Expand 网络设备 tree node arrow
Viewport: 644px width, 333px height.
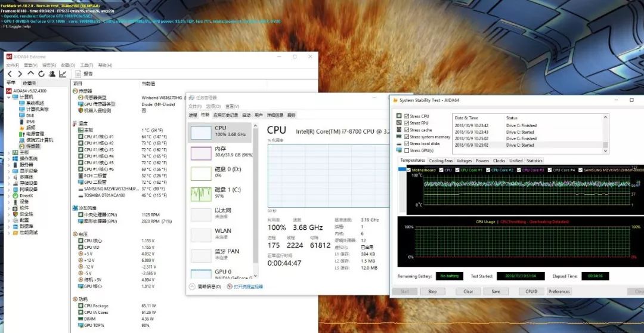[9, 190]
